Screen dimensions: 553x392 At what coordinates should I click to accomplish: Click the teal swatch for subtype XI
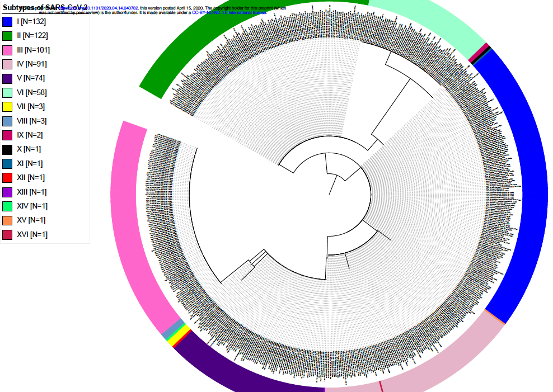(7, 164)
